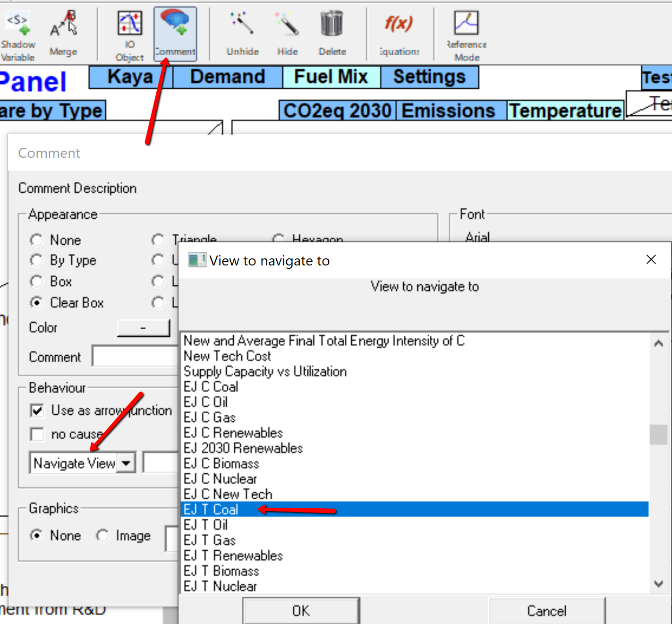This screenshot has width=672, height=624.
Task: Select 'New Tech Cost' in list
Action: [x=415, y=356]
